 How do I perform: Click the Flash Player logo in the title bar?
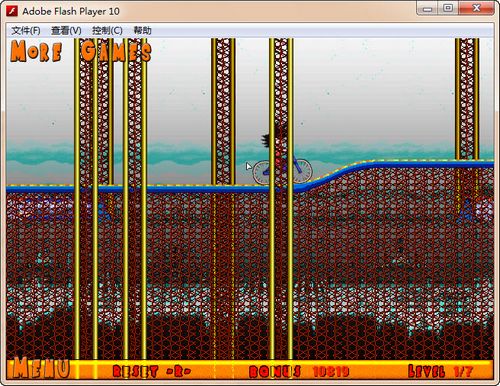click(13, 11)
